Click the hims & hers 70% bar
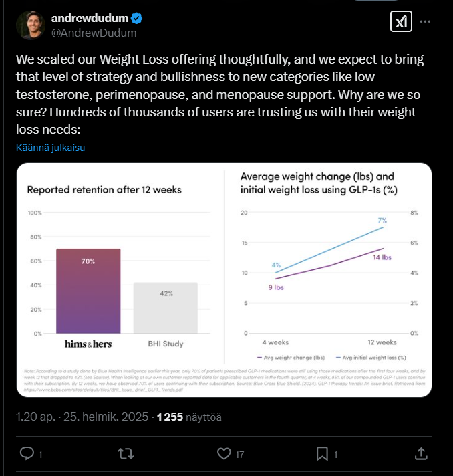The width and height of the screenshot is (453, 476). pyautogui.click(x=88, y=291)
